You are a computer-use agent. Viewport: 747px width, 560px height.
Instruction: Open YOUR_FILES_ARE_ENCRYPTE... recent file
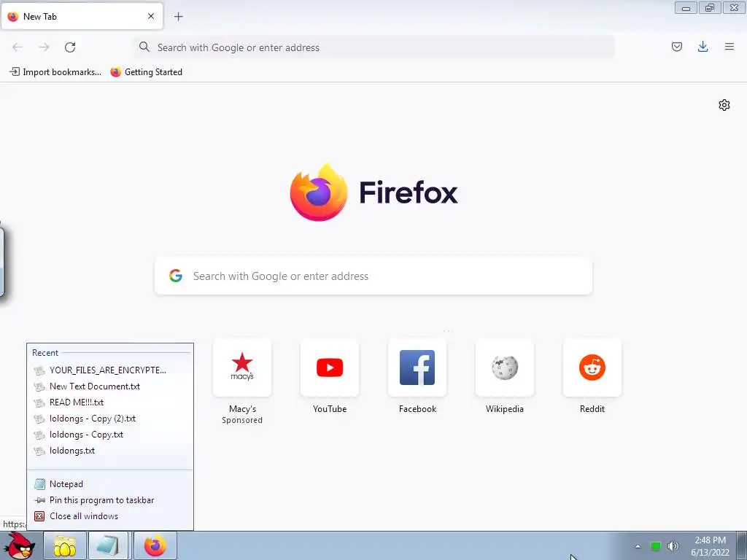[110, 370]
